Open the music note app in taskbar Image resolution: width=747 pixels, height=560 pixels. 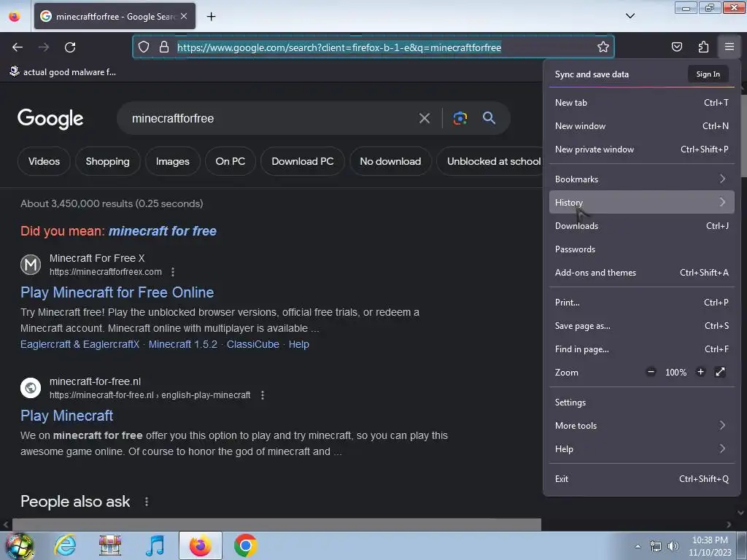click(x=155, y=545)
